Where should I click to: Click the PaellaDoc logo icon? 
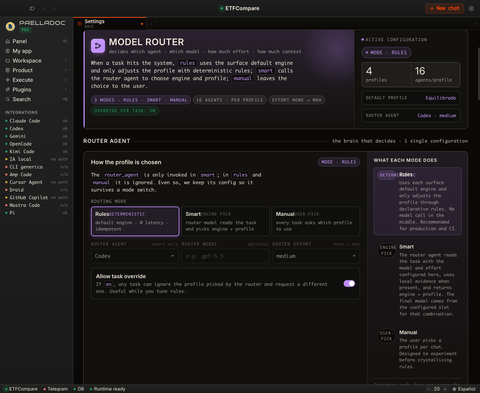pos(10,26)
